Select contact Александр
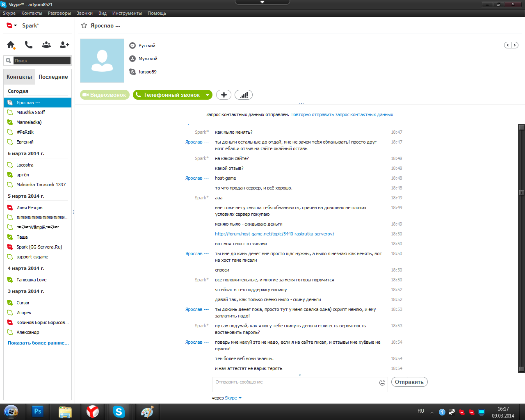Image resolution: width=525 pixels, height=420 pixels. click(x=37, y=332)
